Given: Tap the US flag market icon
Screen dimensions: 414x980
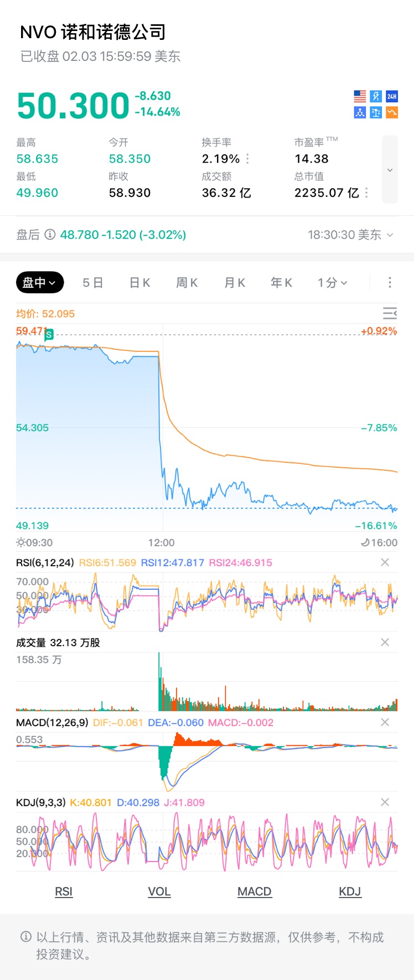Looking at the screenshot, I should point(360,96).
